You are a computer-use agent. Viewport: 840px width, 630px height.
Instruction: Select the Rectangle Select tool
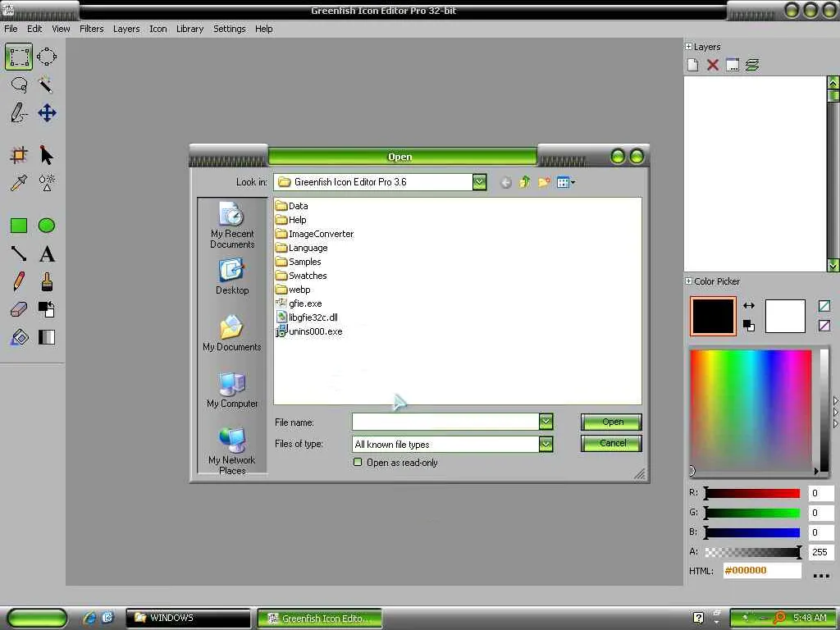19,57
